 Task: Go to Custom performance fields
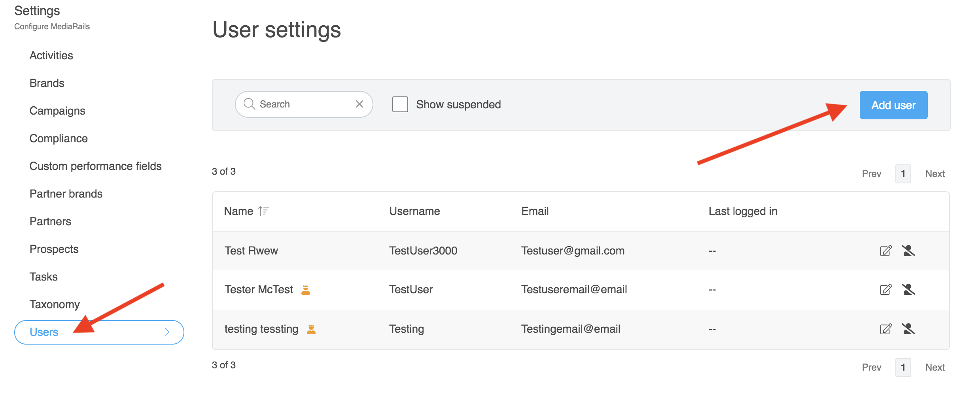coord(95,166)
